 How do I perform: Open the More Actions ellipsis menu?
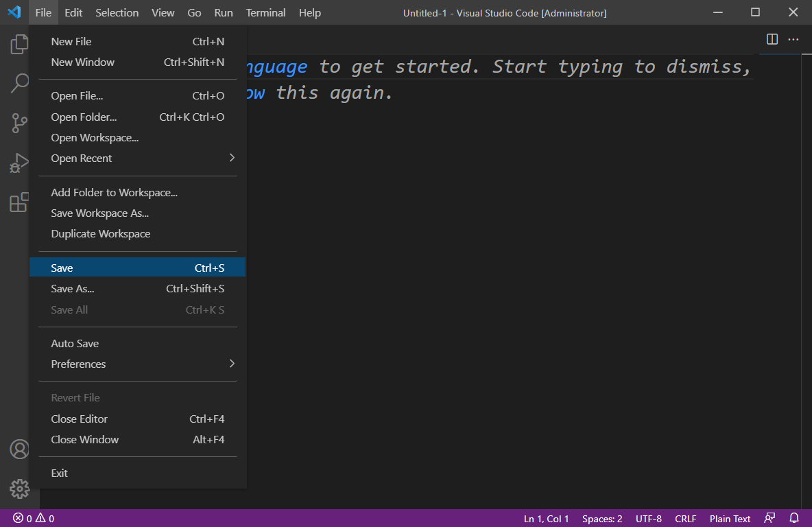pyautogui.click(x=793, y=39)
